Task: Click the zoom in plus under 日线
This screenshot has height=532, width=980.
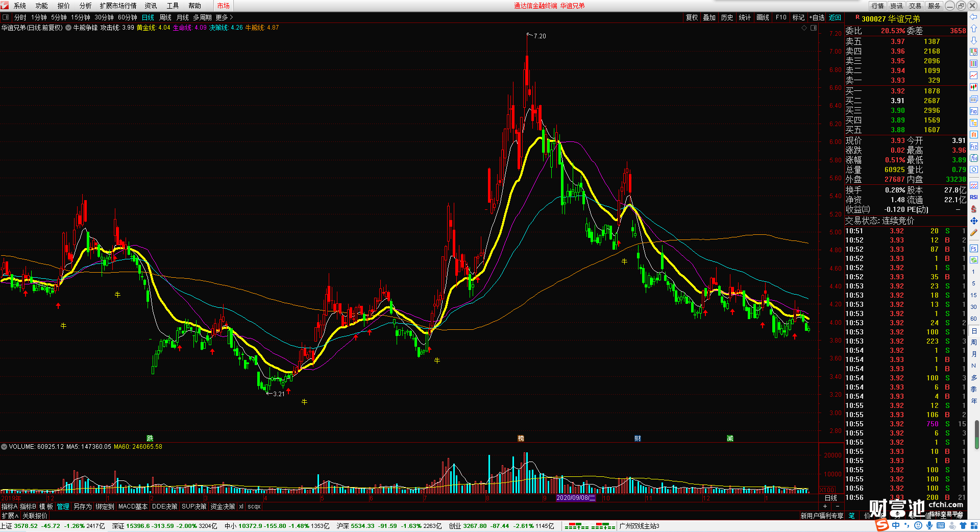Action: [825, 506]
